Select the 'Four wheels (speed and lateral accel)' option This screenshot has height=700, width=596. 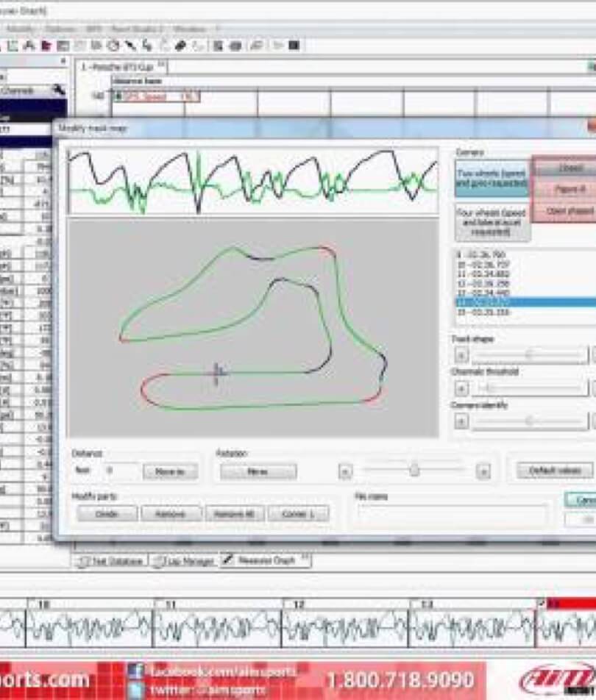tap(492, 221)
